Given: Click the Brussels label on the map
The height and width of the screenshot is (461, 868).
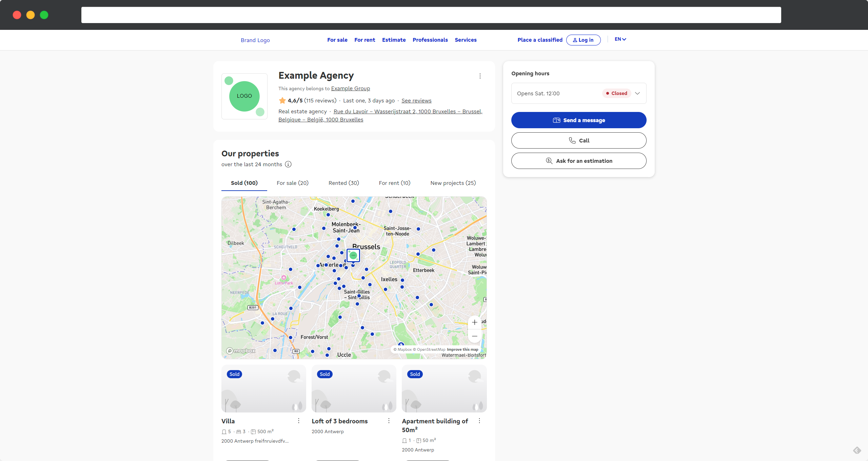Looking at the screenshot, I should 366,247.
